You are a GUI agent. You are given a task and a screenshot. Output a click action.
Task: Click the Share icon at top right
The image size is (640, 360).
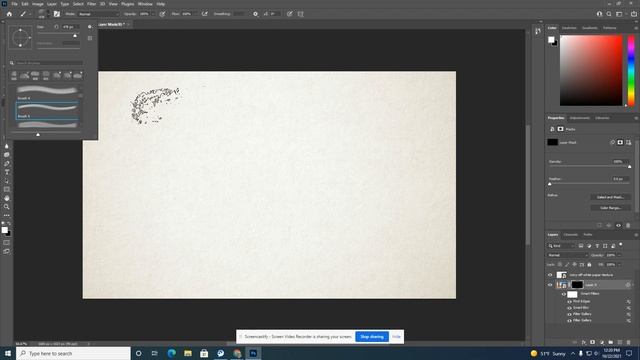(x=634, y=14)
